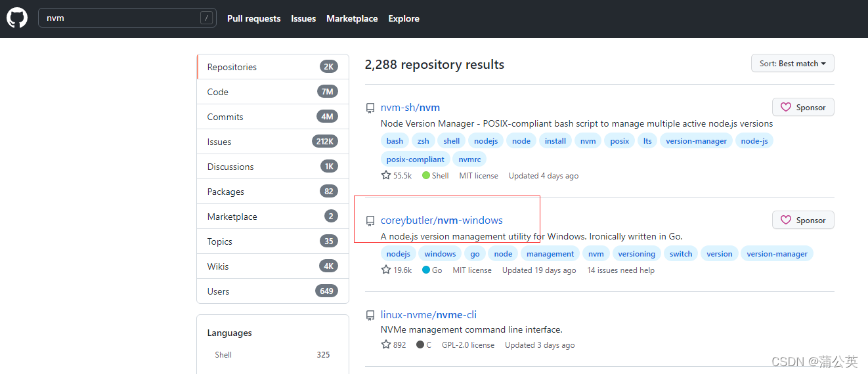Select the Wikis filter

pyautogui.click(x=272, y=266)
